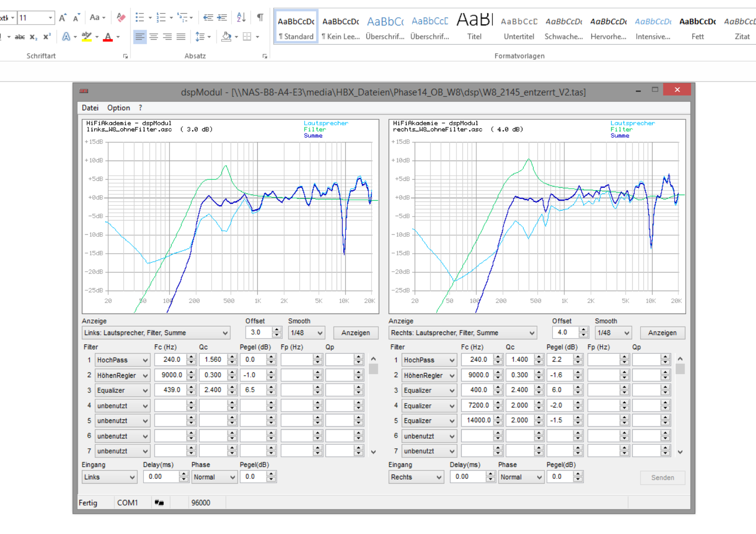The height and width of the screenshot is (534, 756).
Task: Toggle center text alignment
Action: pyautogui.click(x=153, y=37)
